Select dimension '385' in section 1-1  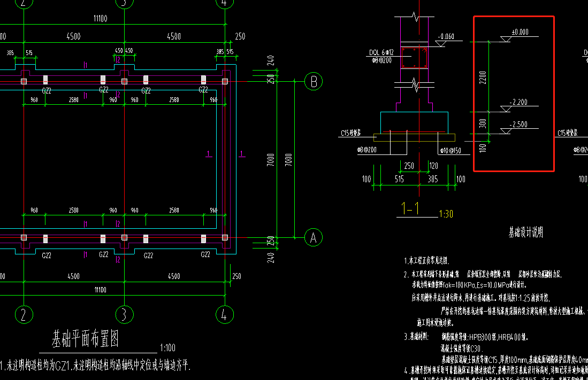433,179
